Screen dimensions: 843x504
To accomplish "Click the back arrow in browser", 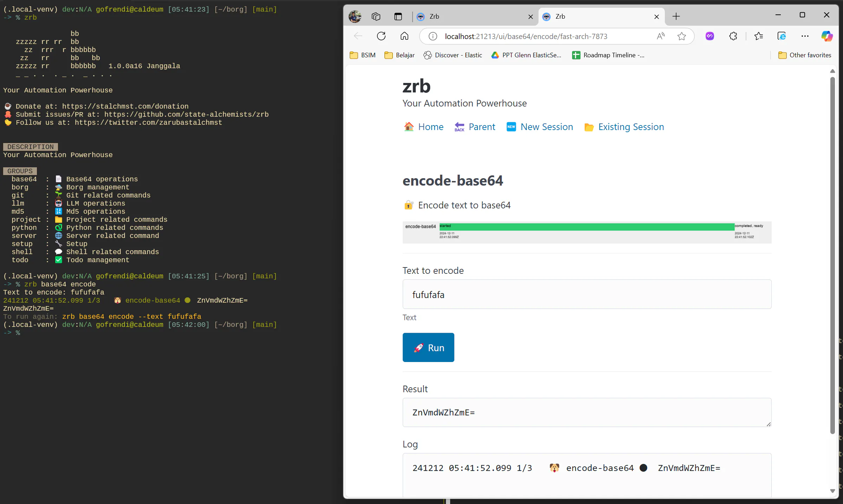I will tap(358, 36).
